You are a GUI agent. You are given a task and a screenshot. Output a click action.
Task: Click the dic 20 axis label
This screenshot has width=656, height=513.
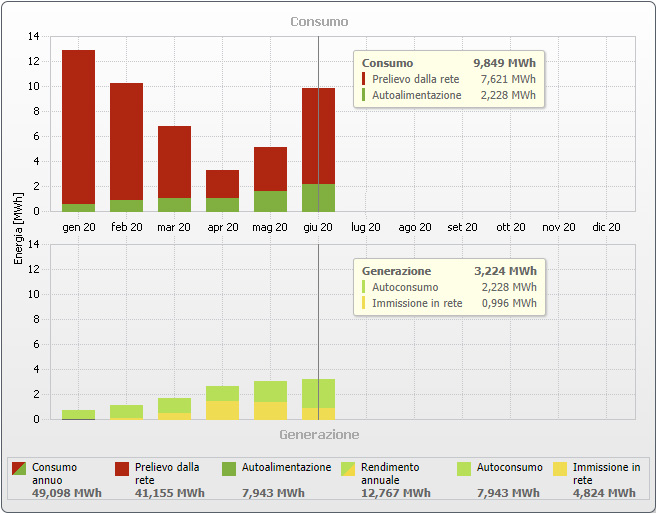pyautogui.click(x=606, y=227)
